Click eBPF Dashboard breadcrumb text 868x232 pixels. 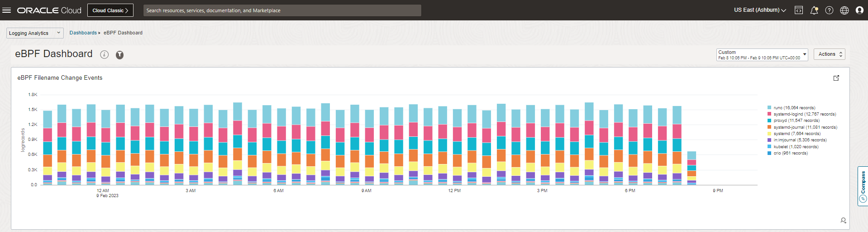click(x=123, y=33)
